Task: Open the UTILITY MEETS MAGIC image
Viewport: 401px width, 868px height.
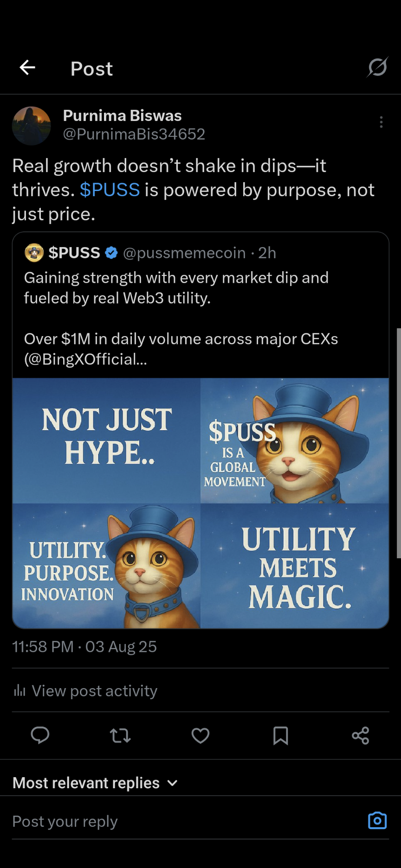Action: pos(295,566)
